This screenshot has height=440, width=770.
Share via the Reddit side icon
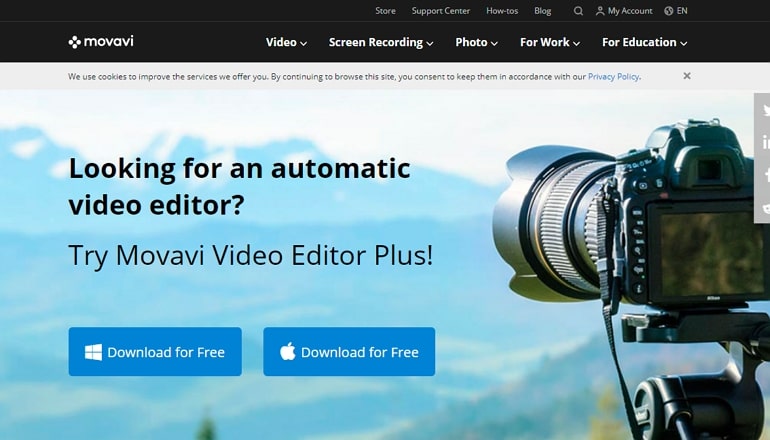765,207
